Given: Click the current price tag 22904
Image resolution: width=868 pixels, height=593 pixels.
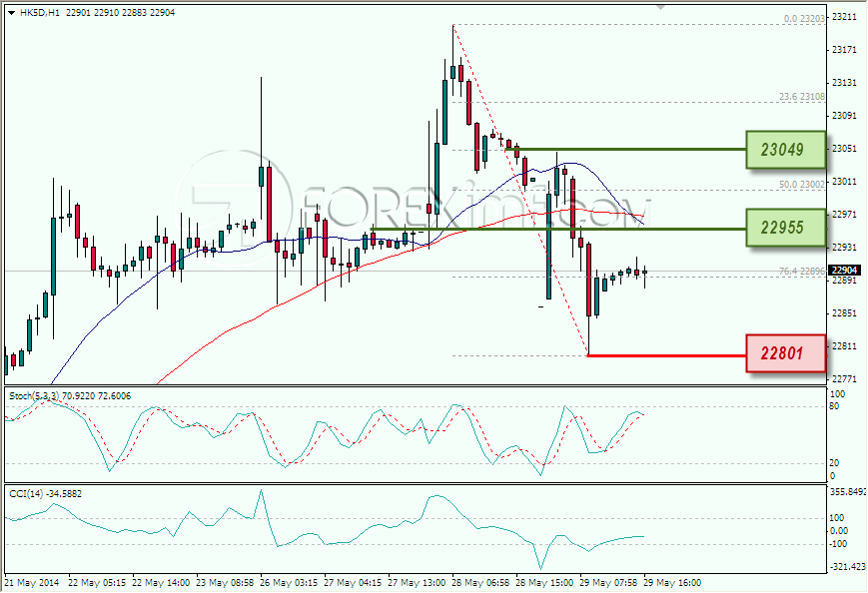Looking at the screenshot, I should pyautogui.click(x=845, y=270).
